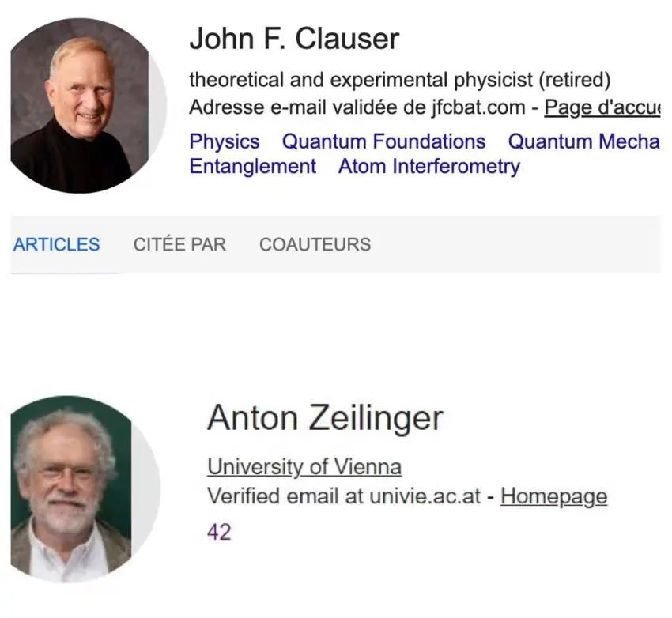This screenshot has width=672, height=618.
Task: Open the truncated Quantum Mecha… topic link
Action: 583,141
